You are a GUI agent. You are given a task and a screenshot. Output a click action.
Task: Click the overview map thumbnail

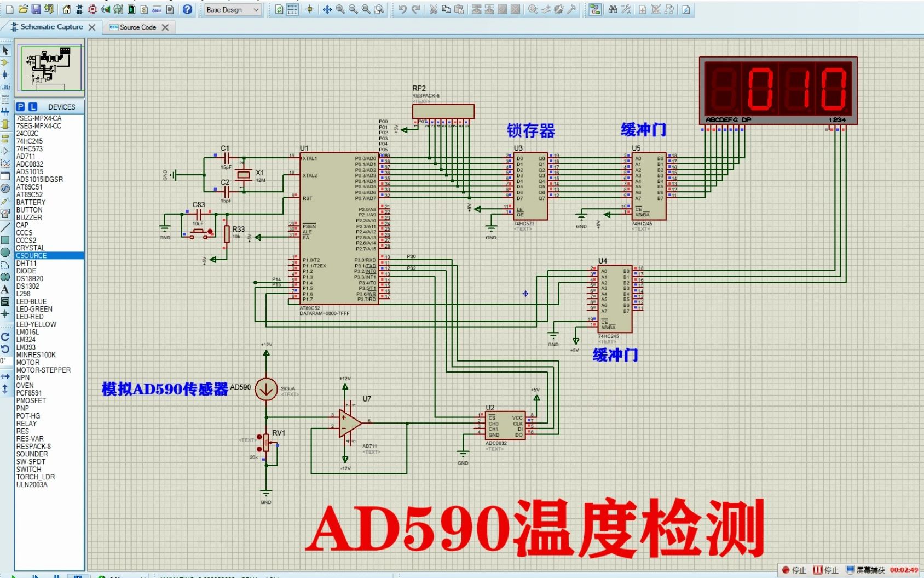pyautogui.click(x=50, y=67)
